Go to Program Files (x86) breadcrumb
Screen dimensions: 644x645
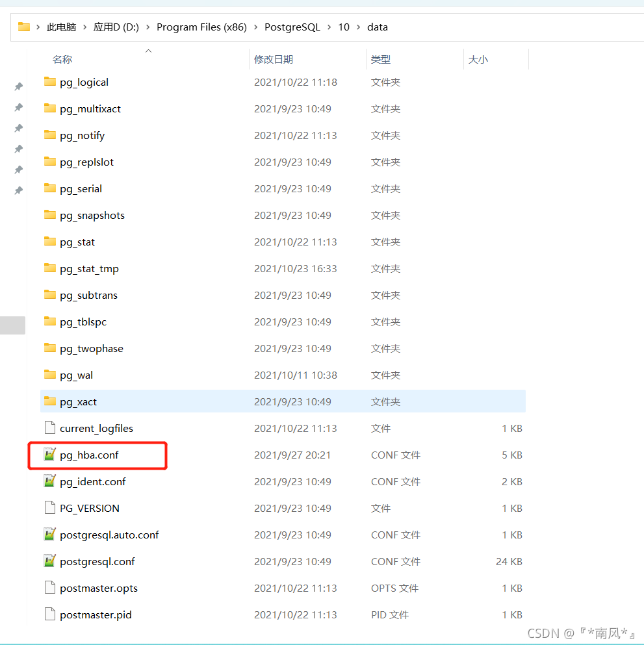[201, 27]
